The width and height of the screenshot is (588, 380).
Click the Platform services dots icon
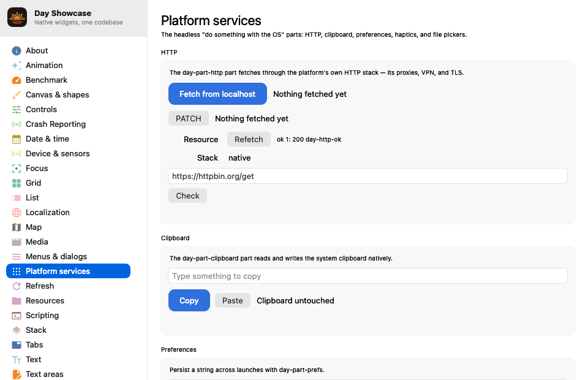[x=17, y=272]
